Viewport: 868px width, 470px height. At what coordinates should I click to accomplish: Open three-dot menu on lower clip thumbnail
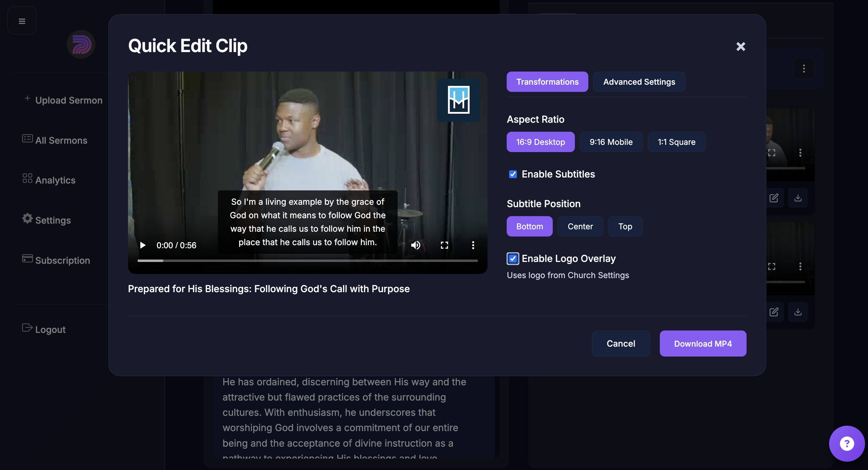click(x=800, y=266)
